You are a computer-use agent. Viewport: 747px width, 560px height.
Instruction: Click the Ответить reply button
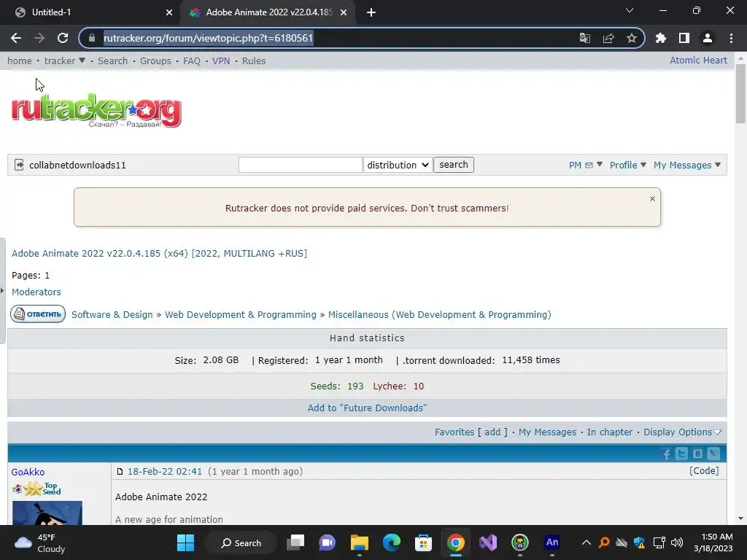38,314
